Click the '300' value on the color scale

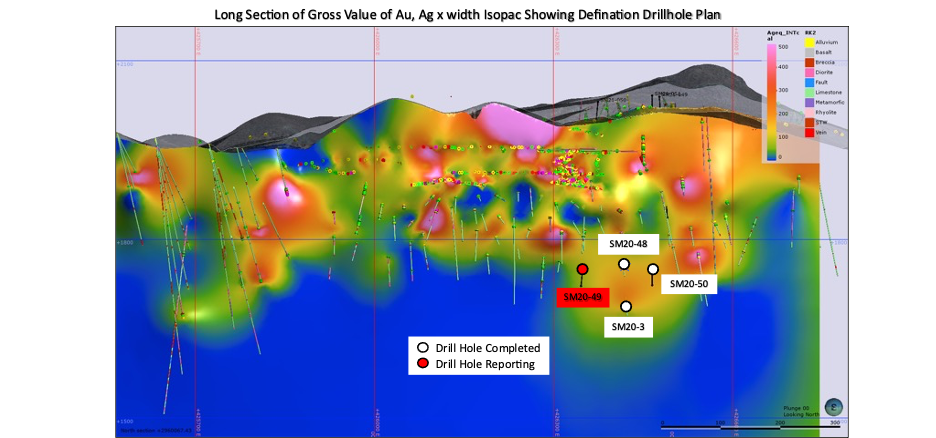783,90
